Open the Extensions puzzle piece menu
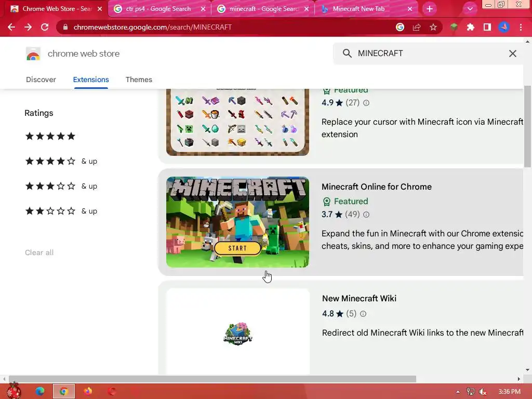This screenshot has height=399, width=532. point(471,27)
